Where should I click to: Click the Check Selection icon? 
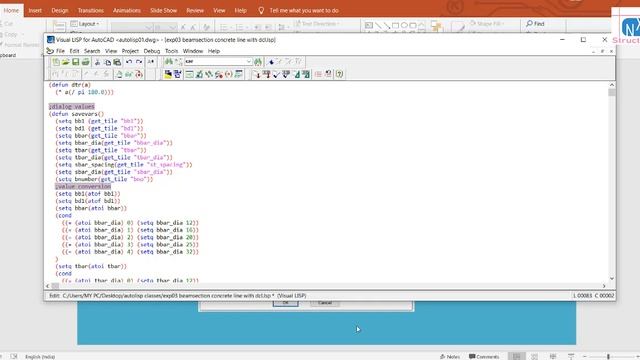(286, 74)
